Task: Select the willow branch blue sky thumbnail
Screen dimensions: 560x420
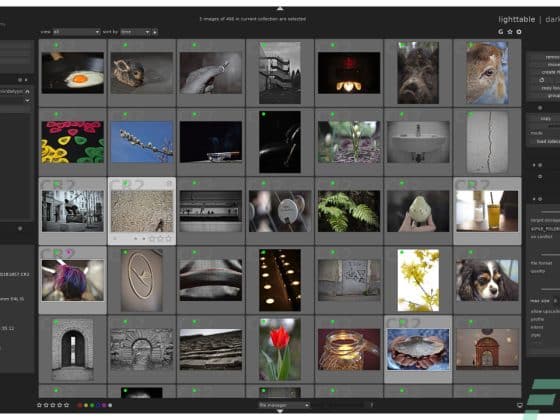Action: coord(142,142)
